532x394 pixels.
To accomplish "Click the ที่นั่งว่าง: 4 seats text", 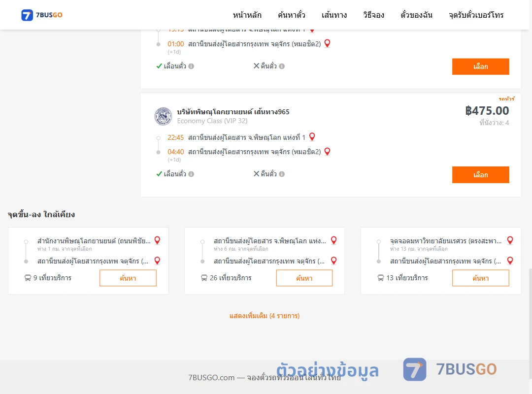I will point(494,123).
